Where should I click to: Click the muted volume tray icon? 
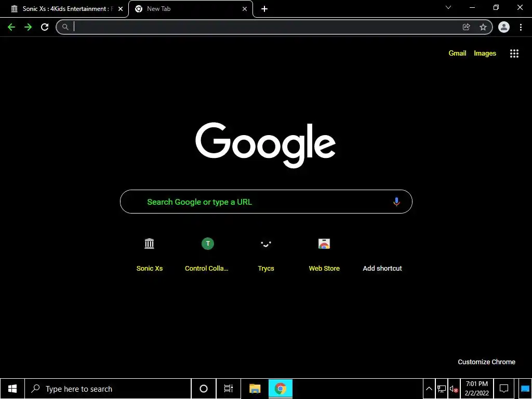pyautogui.click(x=454, y=389)
